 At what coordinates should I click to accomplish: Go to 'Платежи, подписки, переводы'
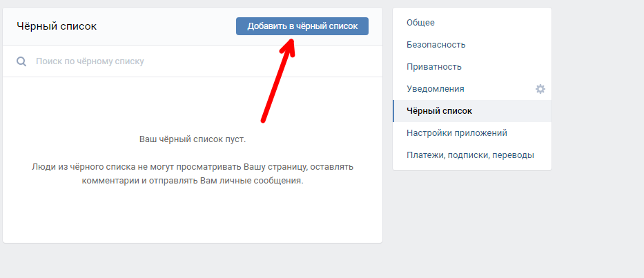[472, 155]
